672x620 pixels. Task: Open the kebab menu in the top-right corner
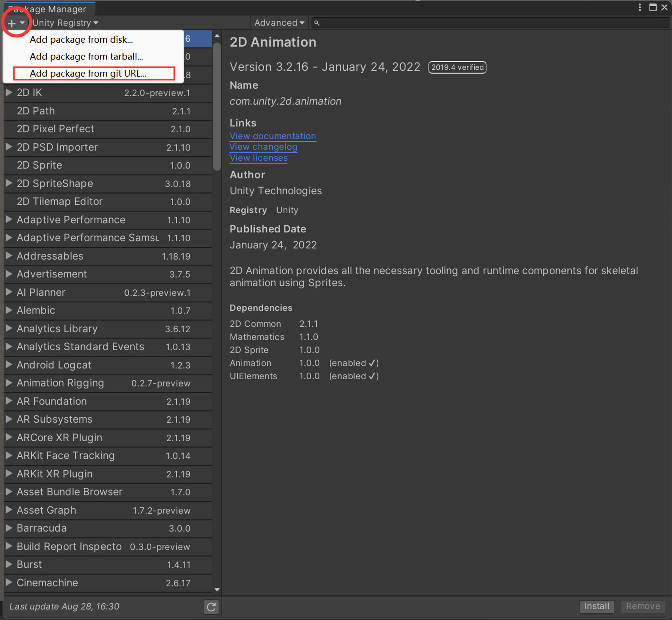(x=639, y=7)
